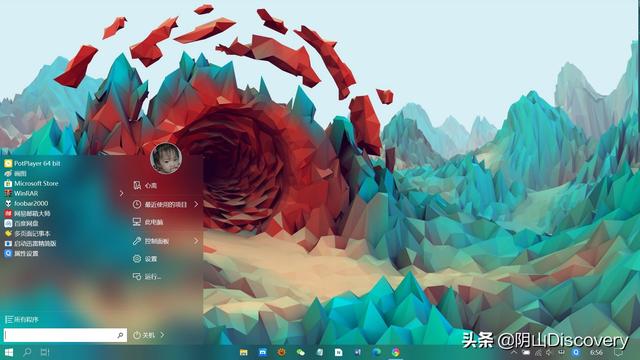Image resolution: width=640 pixels, height=360 pixels.
Task: Expand the WinRAR submenu arrow
Action: click(122, 193)
